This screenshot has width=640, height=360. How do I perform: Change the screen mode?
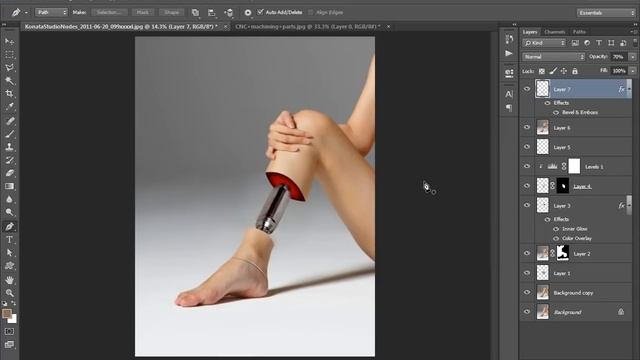coord(9,345)
